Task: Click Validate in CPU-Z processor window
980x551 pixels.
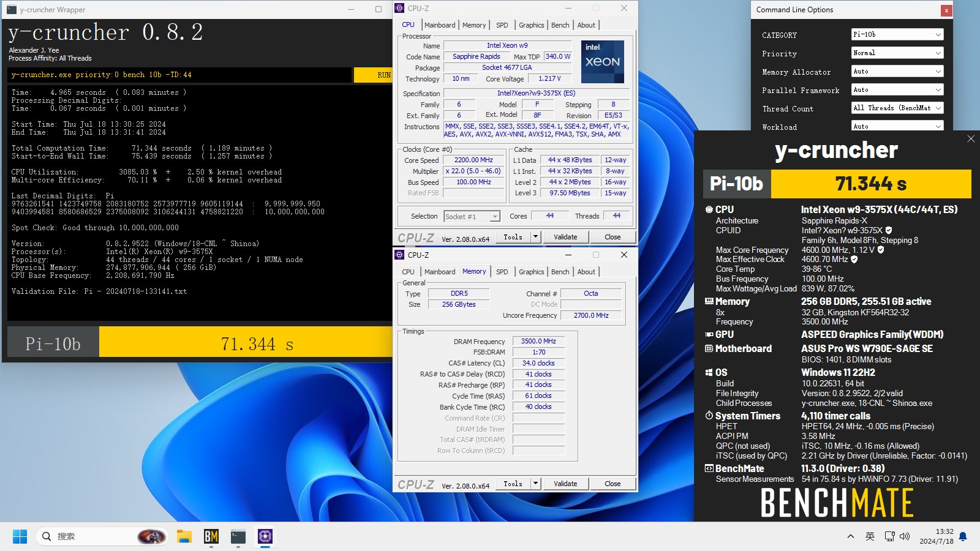Action: (x=565, y=237)
